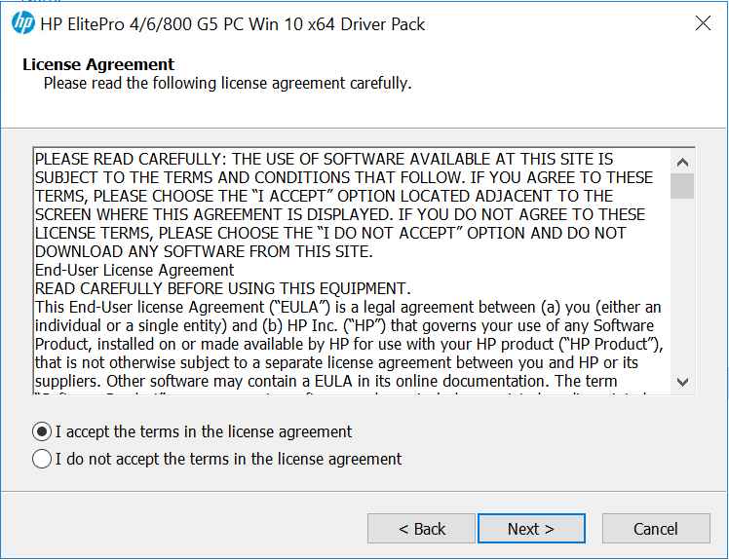Proceed with the Next button
Screen dimensions: 729x560
(531, 529)
